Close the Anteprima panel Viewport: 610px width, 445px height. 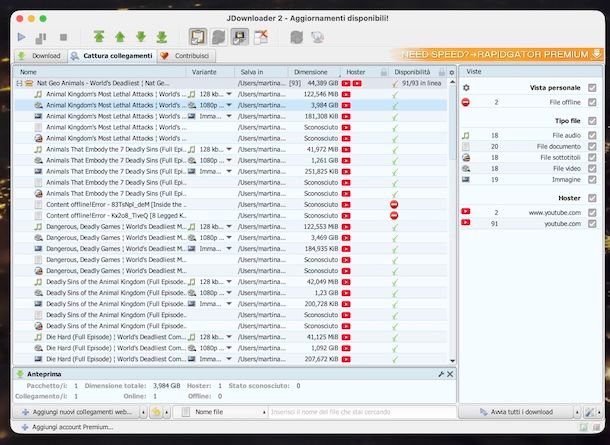(450, 374)
